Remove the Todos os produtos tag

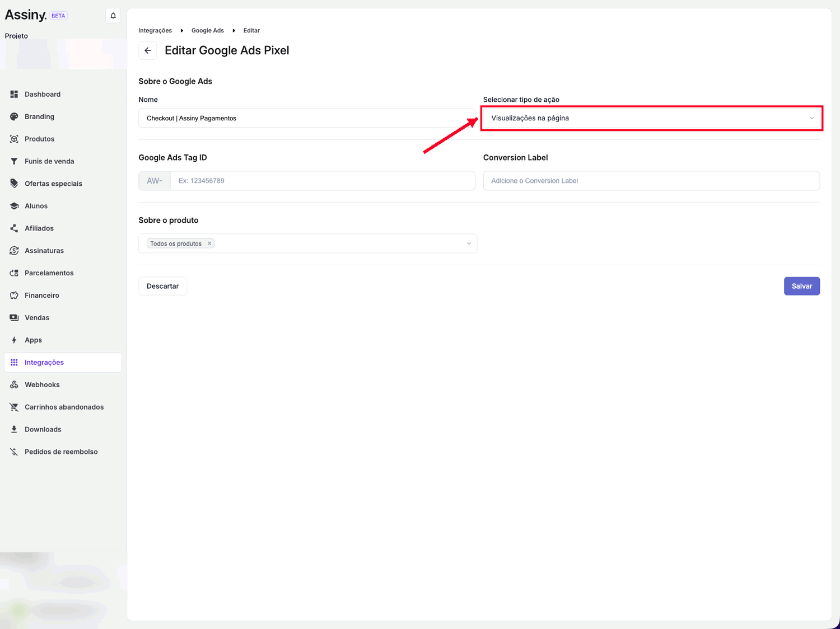tap(209, 243)
